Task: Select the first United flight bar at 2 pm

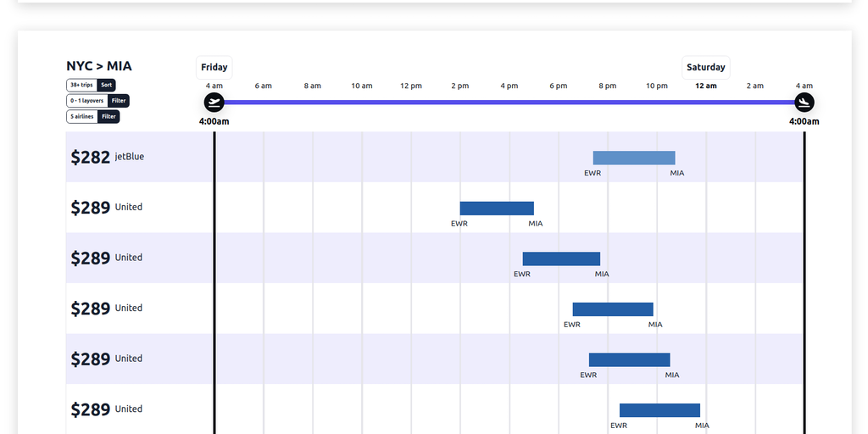Action: (x=497, y=209)
